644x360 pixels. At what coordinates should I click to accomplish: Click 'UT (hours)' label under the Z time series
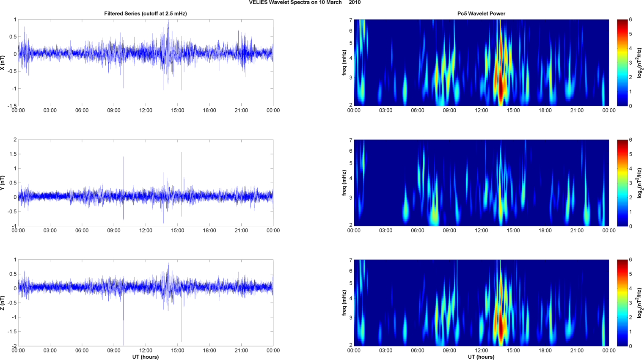146,357
